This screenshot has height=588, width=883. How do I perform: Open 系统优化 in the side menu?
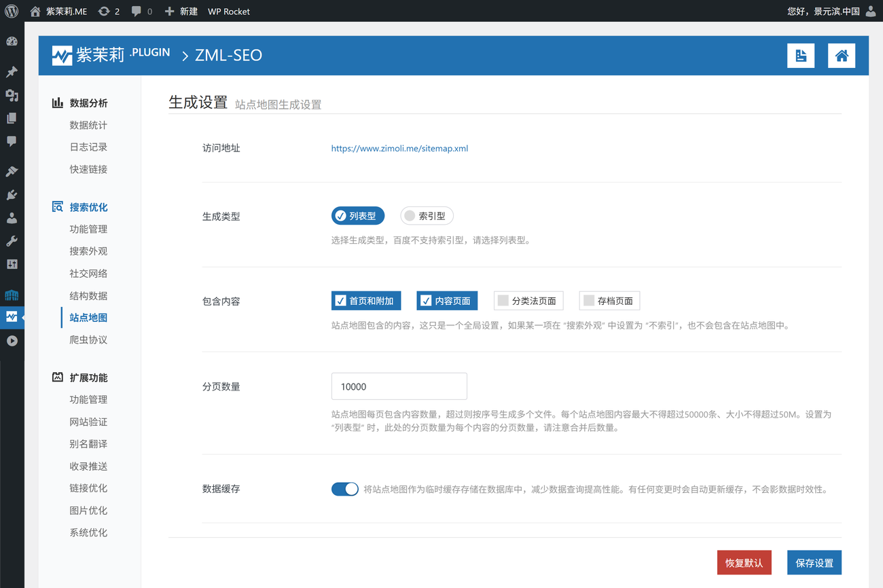88,532
